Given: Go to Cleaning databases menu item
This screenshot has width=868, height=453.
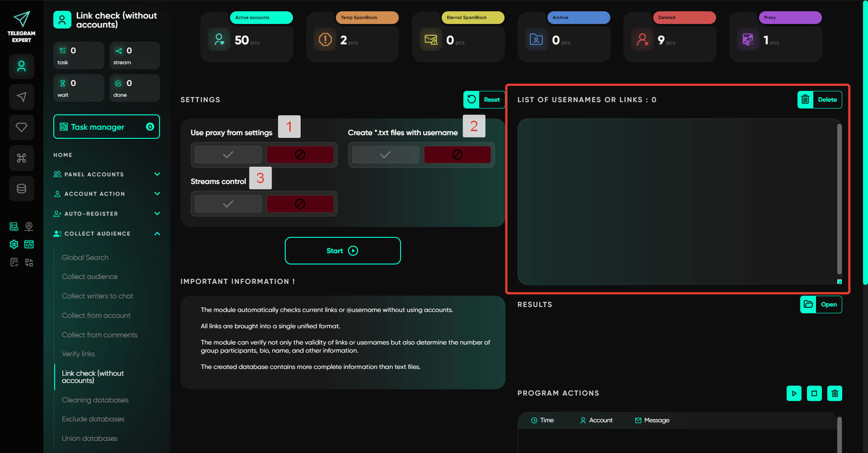Looking at the screenshot, I should pyautogui.click(x=95, y=400).
